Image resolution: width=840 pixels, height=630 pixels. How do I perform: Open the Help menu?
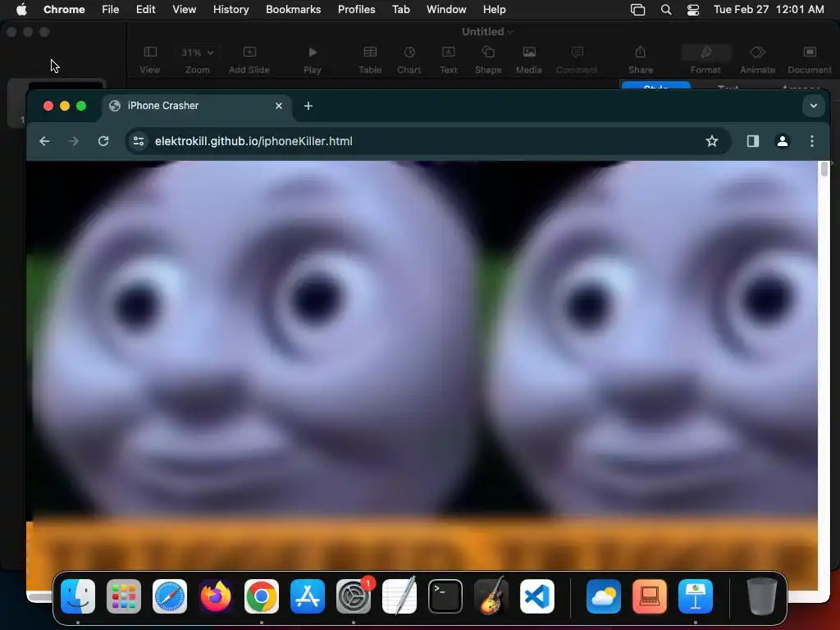pyautogui.click(x=495, y=9)
